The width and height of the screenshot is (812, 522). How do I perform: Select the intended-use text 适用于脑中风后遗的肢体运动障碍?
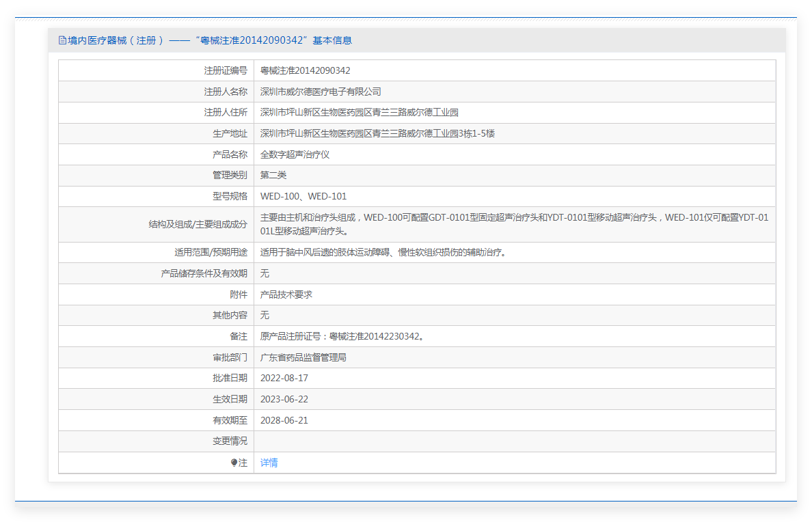click(x=383, y=252)
